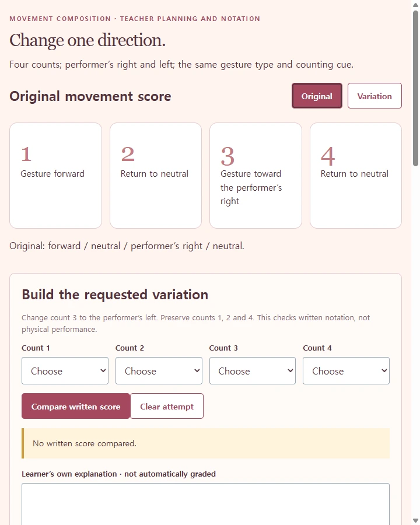
Task: Click the 'Count 3' label
Action: pos(223,348)
